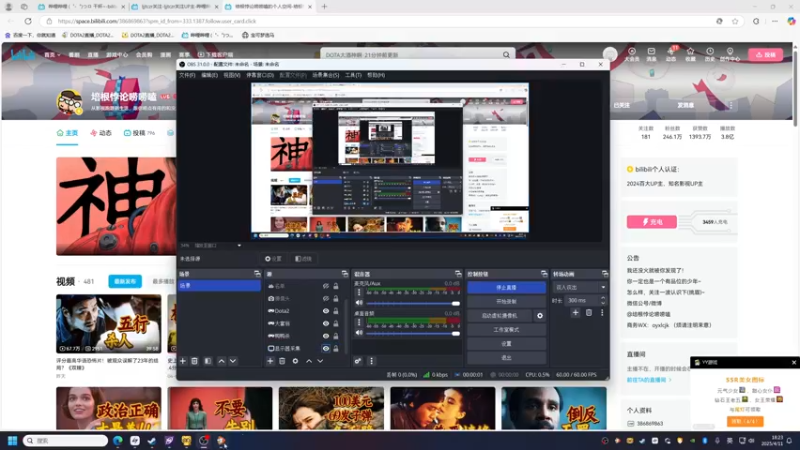Screen dimensions: 800x450
Task: Open scene filters icon in scenes panel
Action: click(x=208, y=361)
